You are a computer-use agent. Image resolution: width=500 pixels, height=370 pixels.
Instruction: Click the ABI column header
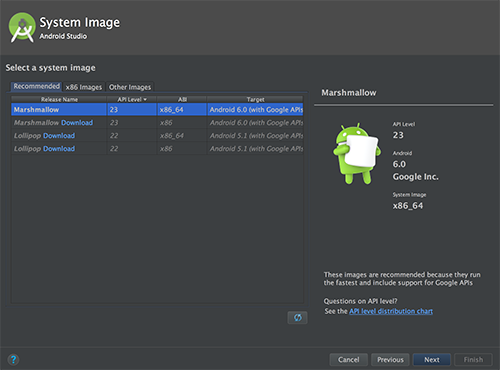point(182,99)
